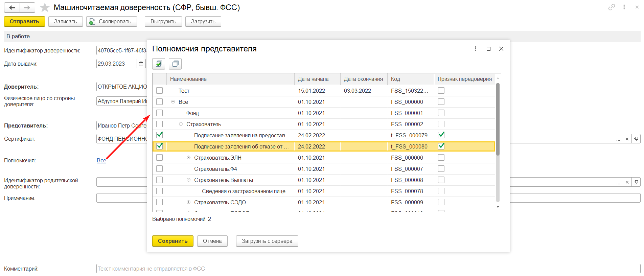
Task: Click the forward navigation arrow
Action: tap(27, 7)
